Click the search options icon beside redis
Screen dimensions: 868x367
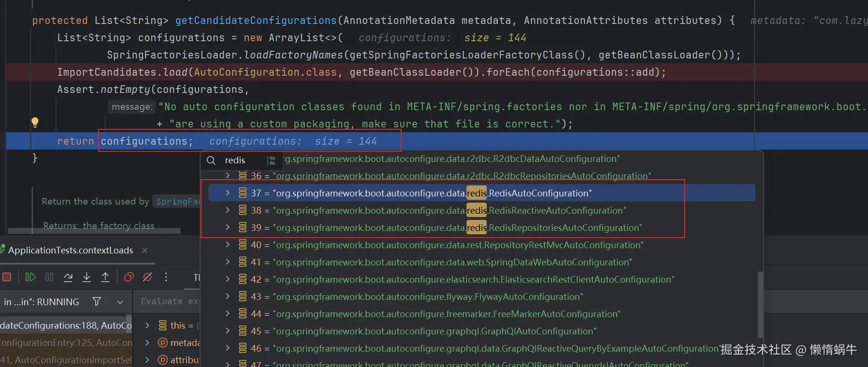coord(271,161)
